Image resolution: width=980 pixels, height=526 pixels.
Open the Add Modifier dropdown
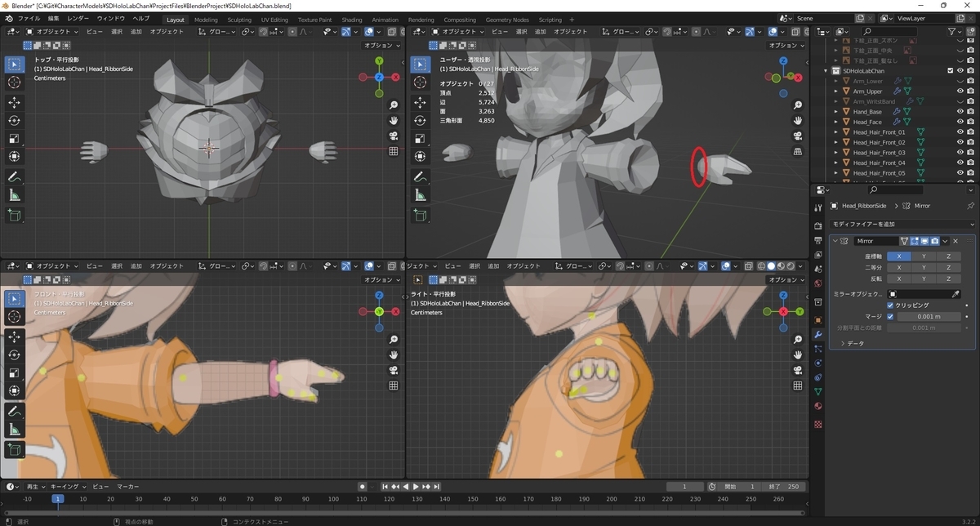pyautogui.click(x=902, y=224)
